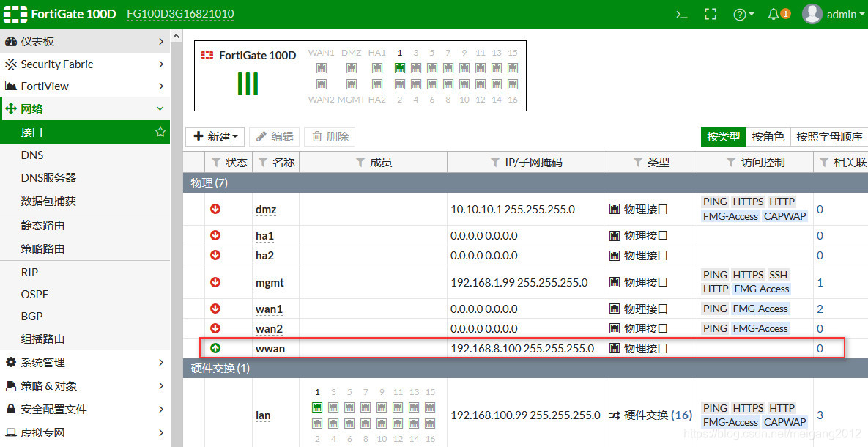The width and height of the screenshot is (868, 447).
Task: Open lan reference count 3
Action: coord(820,415)
